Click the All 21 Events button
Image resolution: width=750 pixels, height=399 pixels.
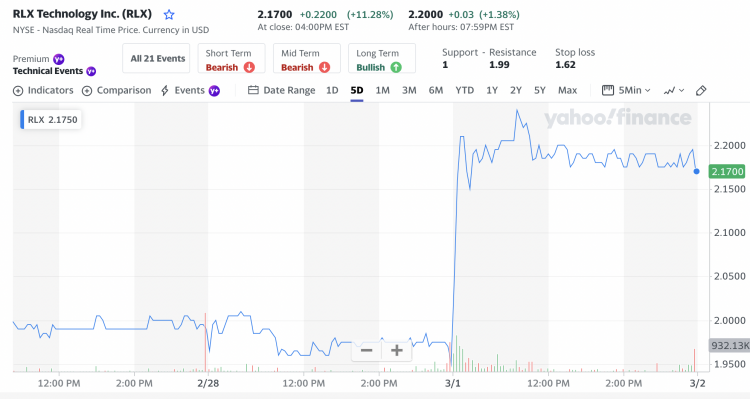156,58
